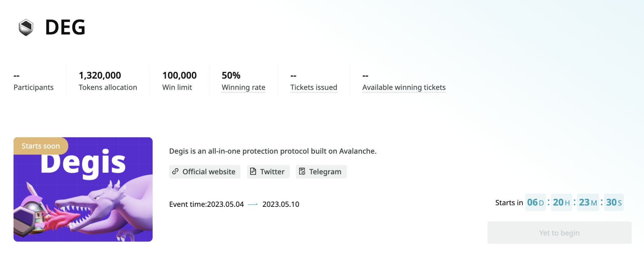This screenshot has width=644, height=279.
Task: Click the arrow between the event dates
Action: click(x=253, y=204)
